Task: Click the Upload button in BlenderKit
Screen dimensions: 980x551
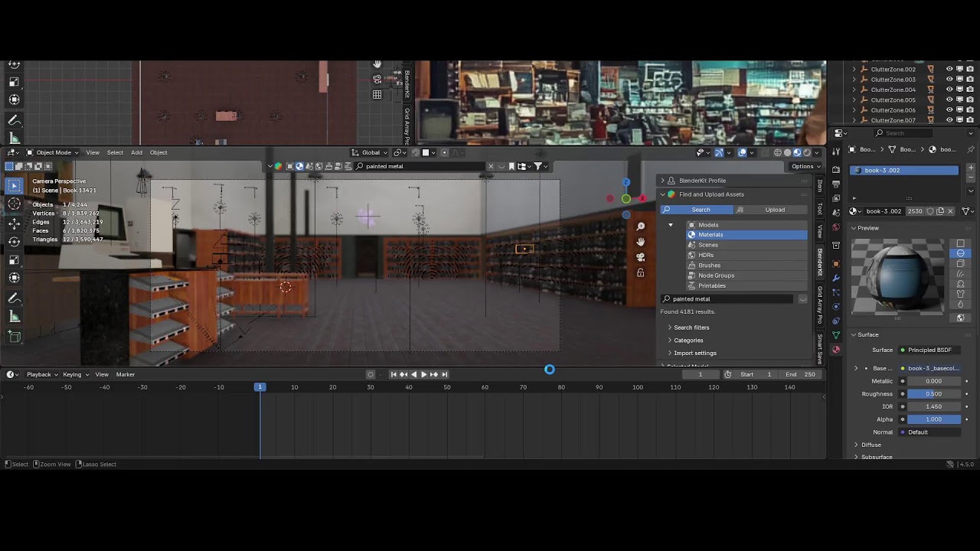Action: 774,210
